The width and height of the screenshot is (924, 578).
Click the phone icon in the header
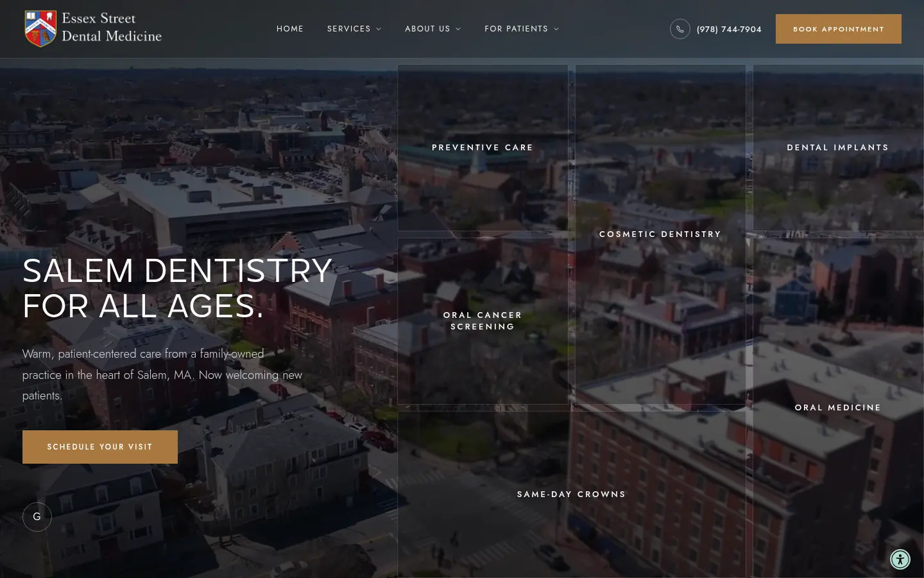pos(680,29)
